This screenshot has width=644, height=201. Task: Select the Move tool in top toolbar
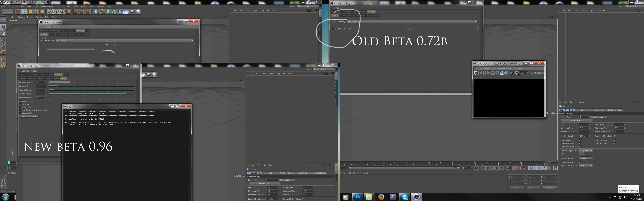tap(24, 12)
